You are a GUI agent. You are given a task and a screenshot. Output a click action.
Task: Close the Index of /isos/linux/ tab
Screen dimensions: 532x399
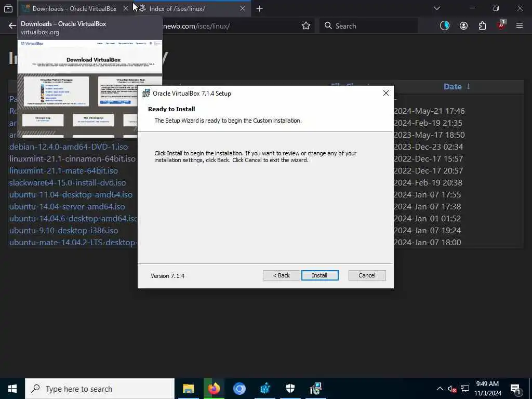(242, 8)
